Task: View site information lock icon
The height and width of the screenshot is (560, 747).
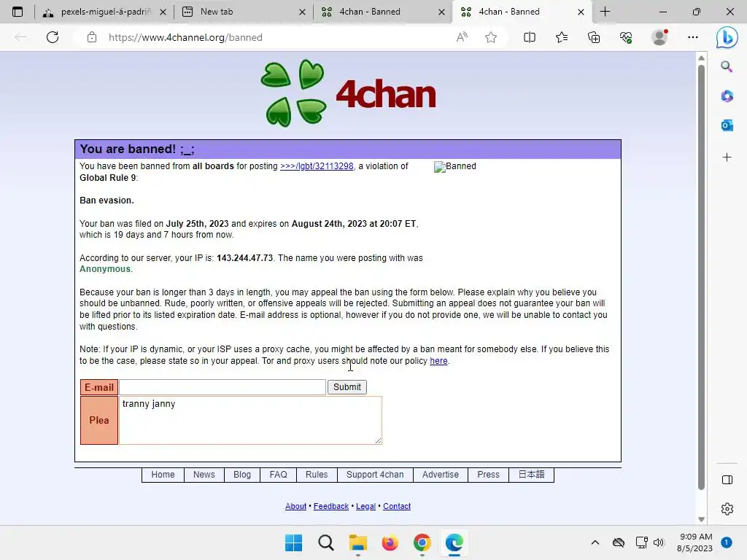Action: tap(92, 37)
